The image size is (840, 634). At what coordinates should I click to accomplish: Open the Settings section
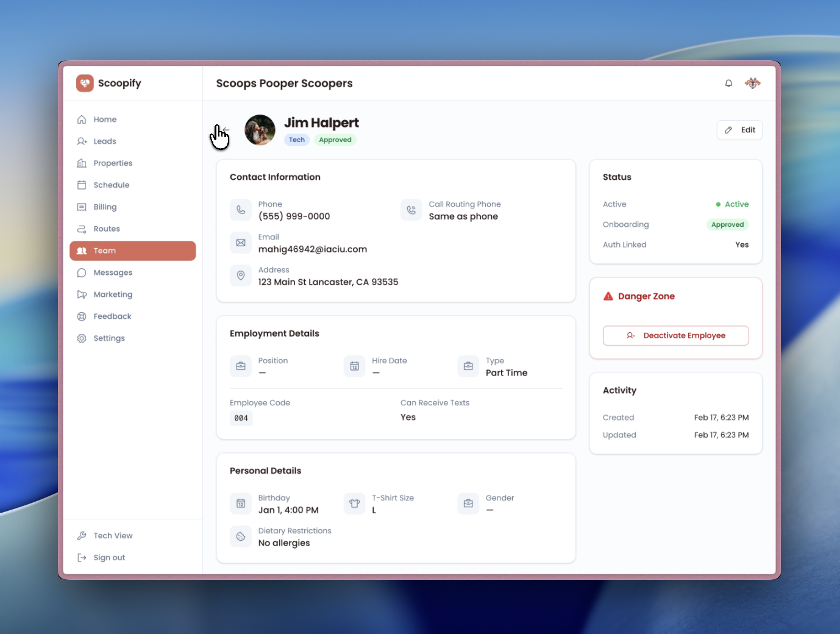(109, 338)
